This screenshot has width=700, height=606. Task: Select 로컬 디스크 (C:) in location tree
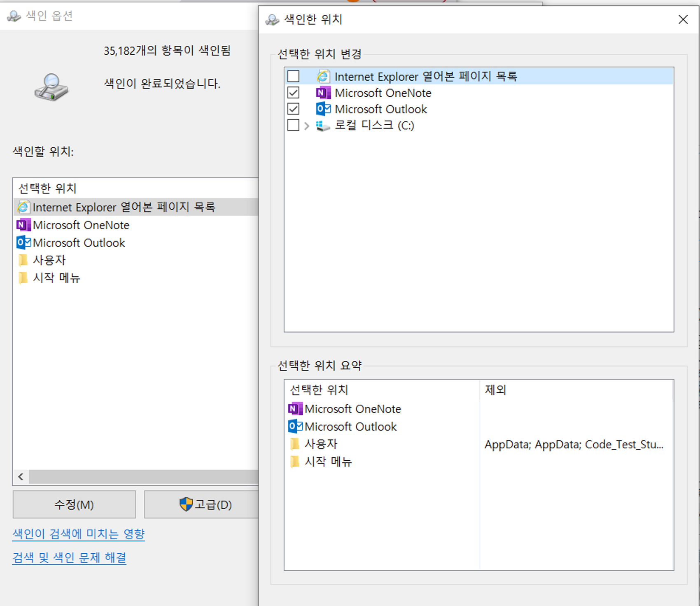coord(374,125)
